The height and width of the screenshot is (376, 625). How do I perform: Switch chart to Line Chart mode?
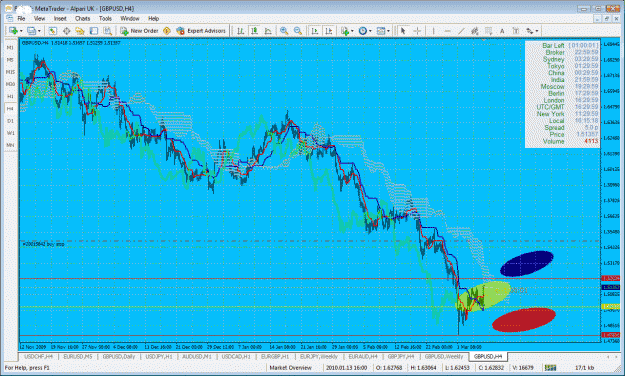[268, 31]
